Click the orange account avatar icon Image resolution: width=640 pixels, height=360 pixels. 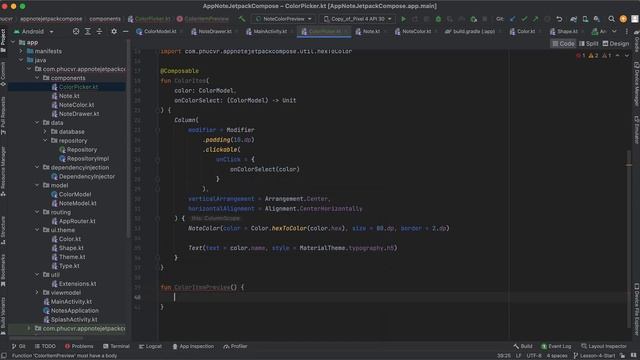coord(623,19)
